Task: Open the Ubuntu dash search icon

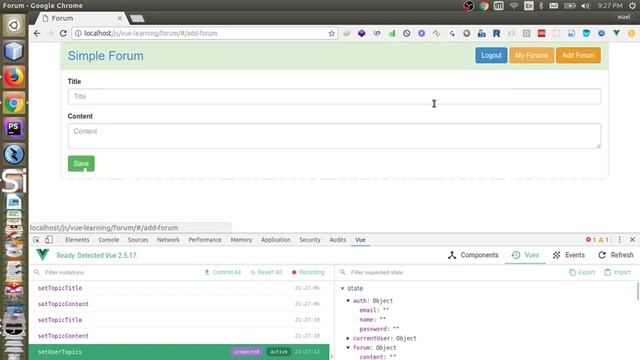Action: point(14,25)
